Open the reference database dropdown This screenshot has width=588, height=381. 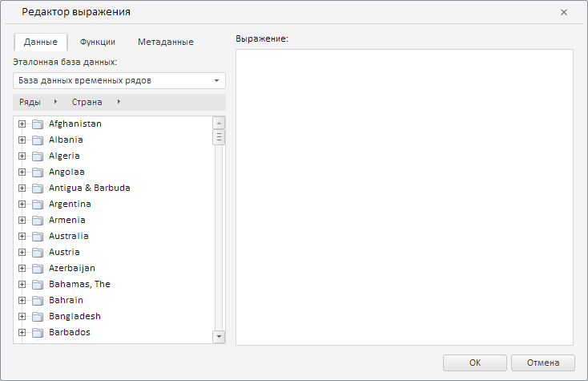coord(216,81)
